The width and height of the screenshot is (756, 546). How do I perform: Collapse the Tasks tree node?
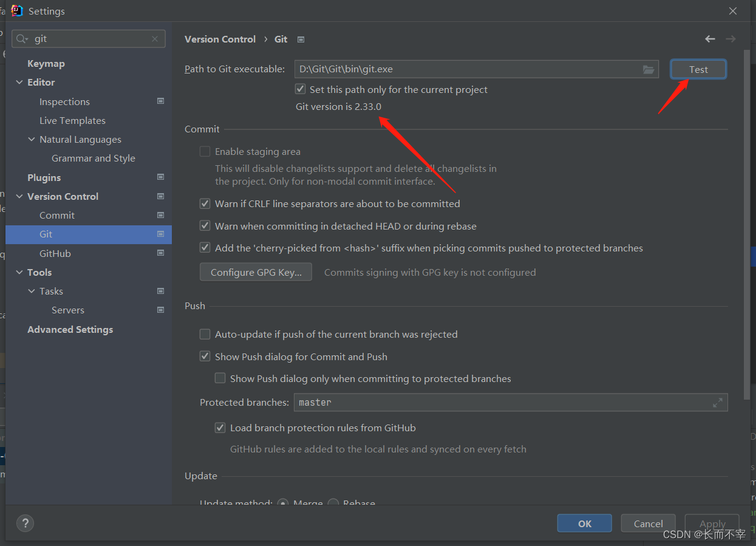[x=32, y=291]
